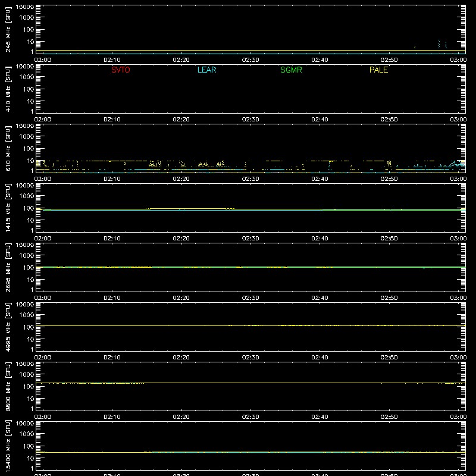Select the '4995 MHz [SFU]' axis label
The height and width of the screenshot is (476, 476).
(8, 327)
